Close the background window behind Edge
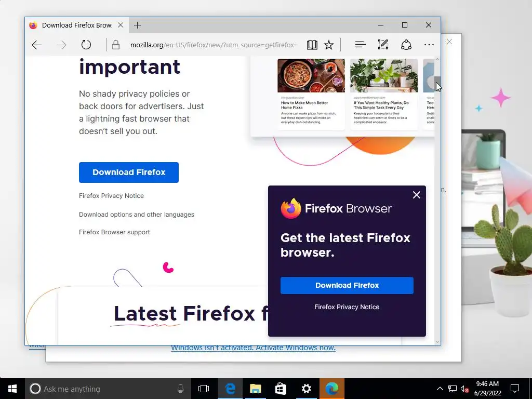This screenshot has width=532, height=399. pyautogui.click(x=449, y=42)
